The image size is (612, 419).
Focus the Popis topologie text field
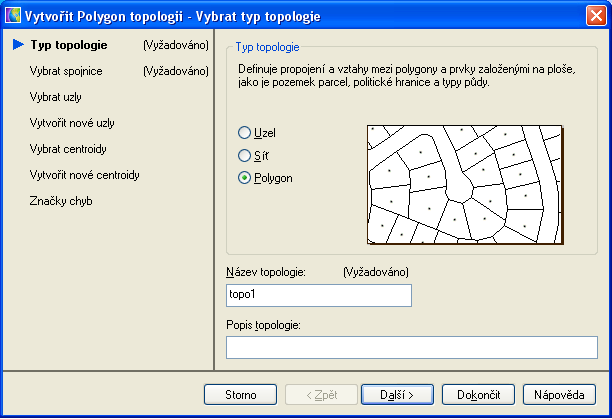(x=411, y=347)
